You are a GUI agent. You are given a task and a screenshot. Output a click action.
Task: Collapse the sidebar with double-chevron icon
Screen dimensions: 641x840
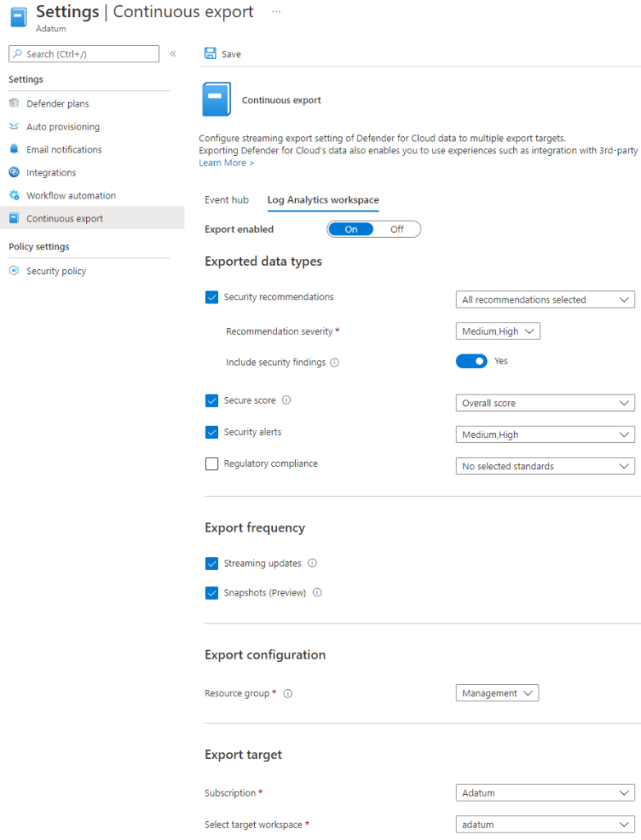pos(173,54)
